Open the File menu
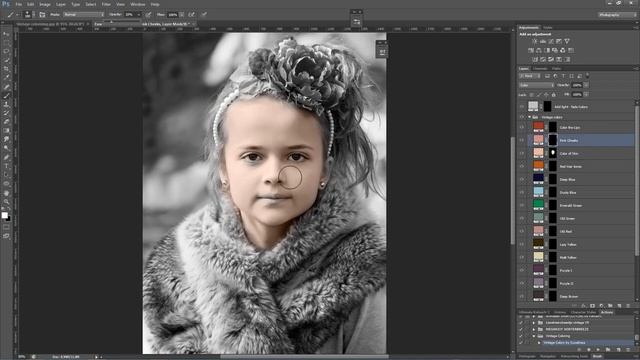This screenshot has height=360, width=640. click(19, 4)
